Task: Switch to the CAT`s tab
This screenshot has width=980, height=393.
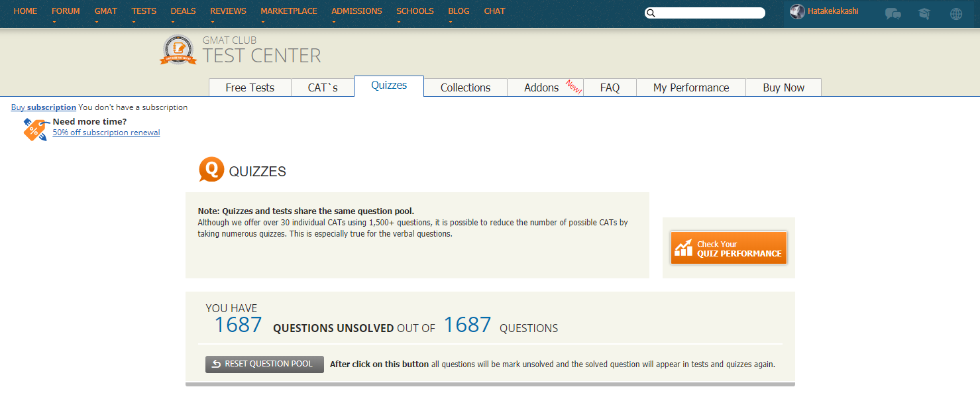Action: point(323,87)
